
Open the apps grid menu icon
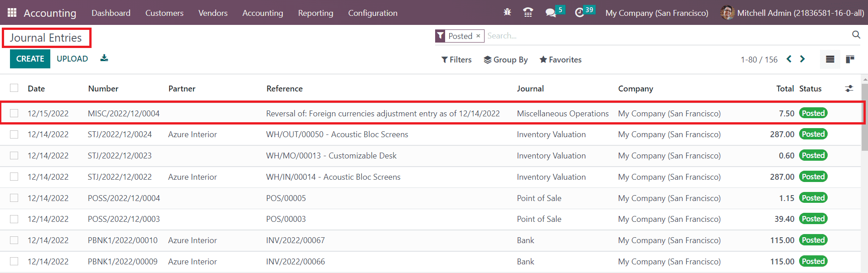(x=12, y=13)
